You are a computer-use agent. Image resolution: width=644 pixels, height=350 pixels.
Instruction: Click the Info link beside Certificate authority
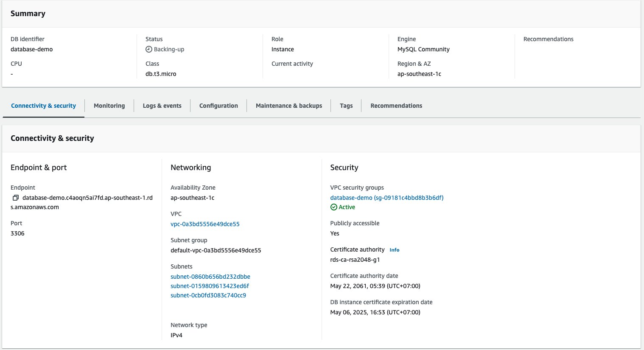click(395, 250)
